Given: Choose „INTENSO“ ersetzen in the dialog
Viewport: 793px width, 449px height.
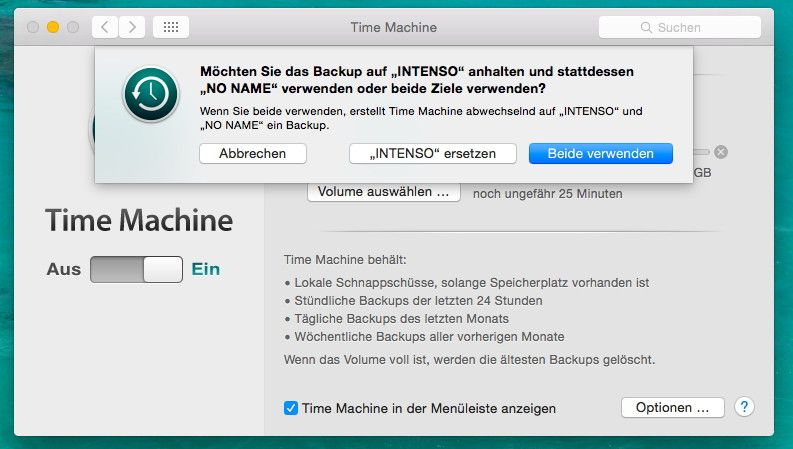Looking at the screenshot, I should 432,153.
